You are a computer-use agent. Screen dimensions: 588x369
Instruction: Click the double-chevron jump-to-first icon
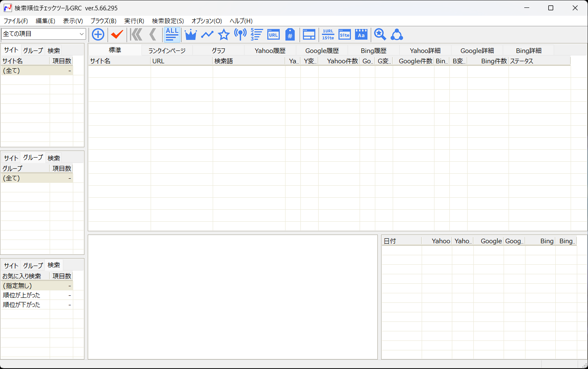coord(136,34)
